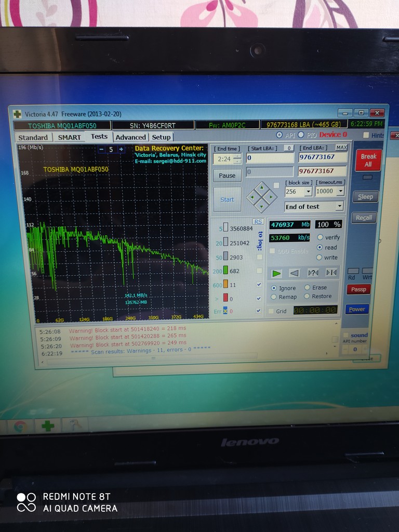Switch to the Setup tab
Screen dimensions: 399x532
[161, 137]
